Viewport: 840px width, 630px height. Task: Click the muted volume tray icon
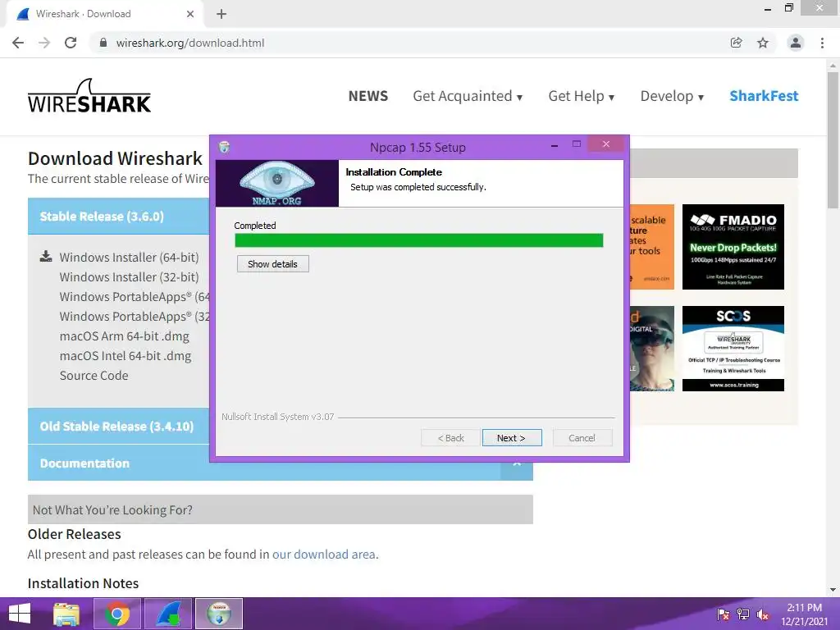coord(763,614)
